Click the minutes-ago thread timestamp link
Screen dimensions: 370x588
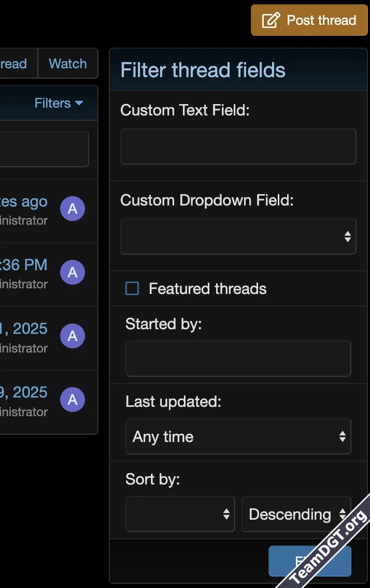click(x=23, y=201)
